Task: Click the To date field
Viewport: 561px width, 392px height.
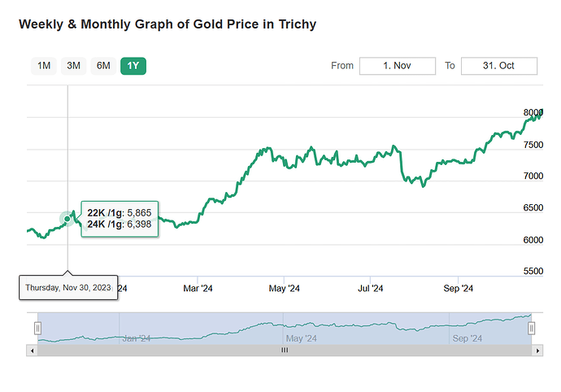Action: 498,66
